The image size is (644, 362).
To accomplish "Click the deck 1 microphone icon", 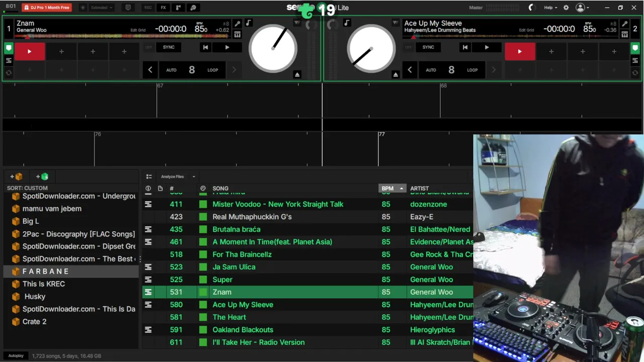I will tap(237, 24).
